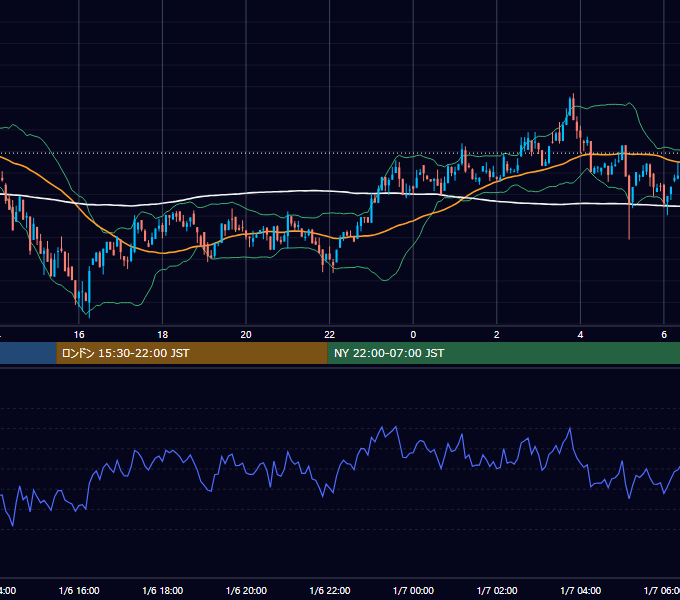Click the 1/6 18:00 time label
Screen dimensions: 680x600
[163, 590]
